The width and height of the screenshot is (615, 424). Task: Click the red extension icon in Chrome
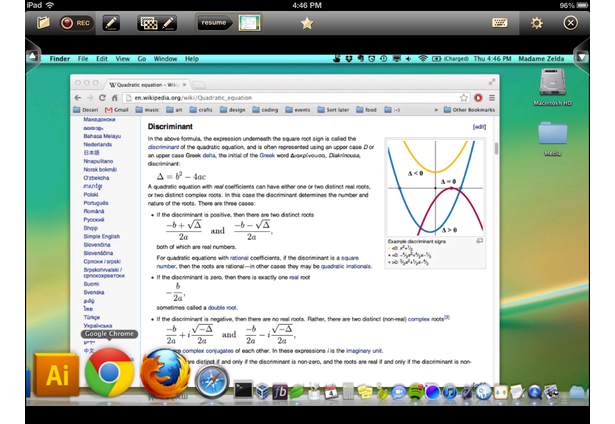(x=478, y=98)
